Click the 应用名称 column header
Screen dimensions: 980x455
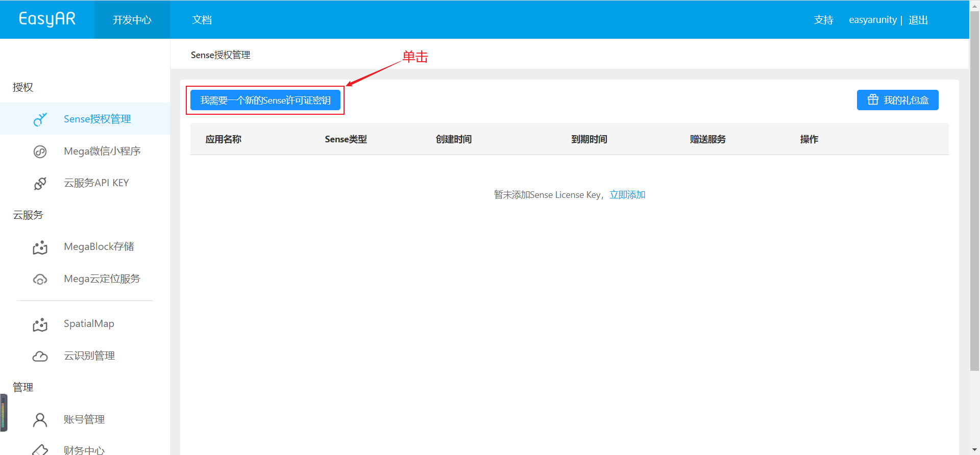[223, 139]
